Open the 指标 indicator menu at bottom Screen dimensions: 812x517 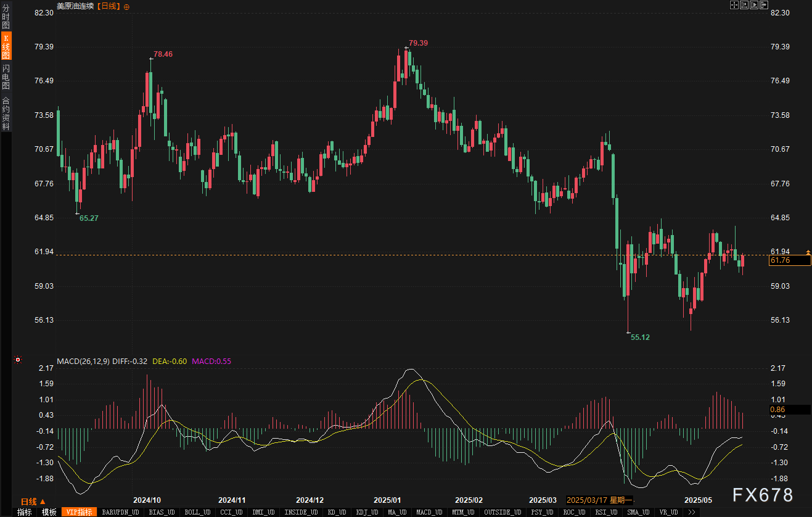(x=25, y=512)
